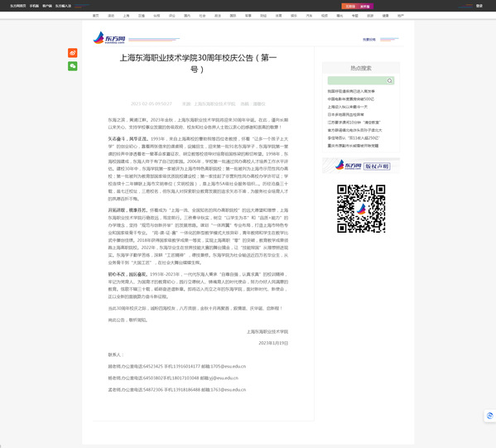Click the purple 关怀版 button
496x448 pixels.
click(x=365, y=7)
